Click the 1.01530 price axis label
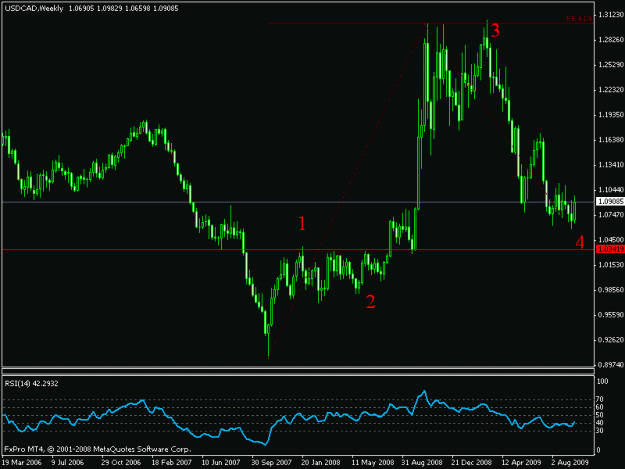 point(611,265)
